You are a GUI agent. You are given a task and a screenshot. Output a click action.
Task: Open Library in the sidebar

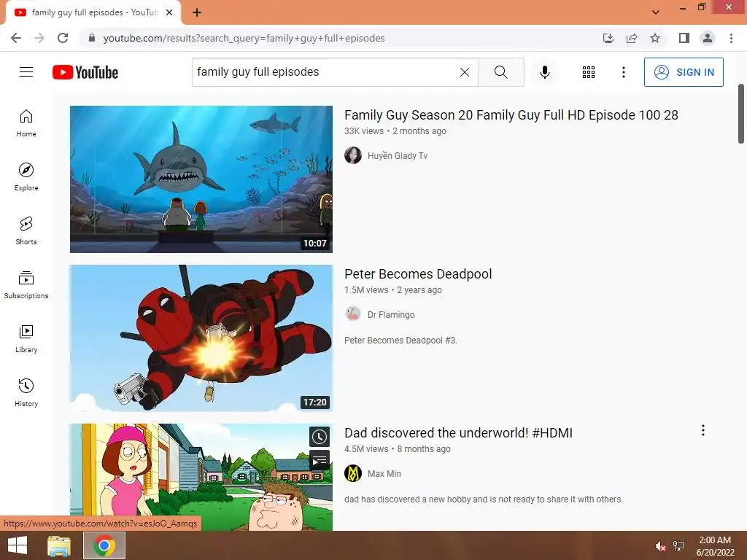(x=26, y=338)
